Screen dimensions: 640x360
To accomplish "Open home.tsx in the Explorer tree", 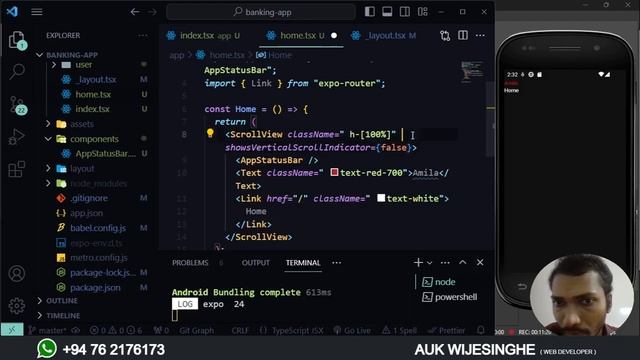I will coord(93,94).
